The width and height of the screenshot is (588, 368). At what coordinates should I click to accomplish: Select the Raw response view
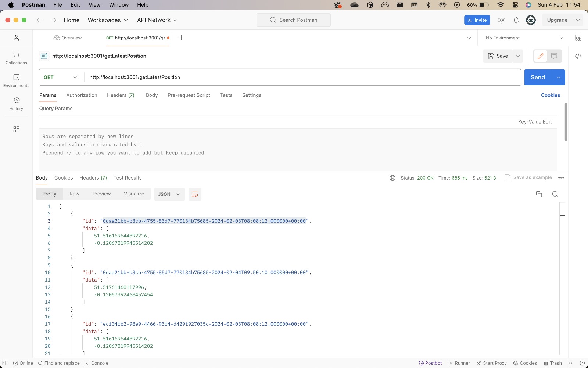pos(74,194)
